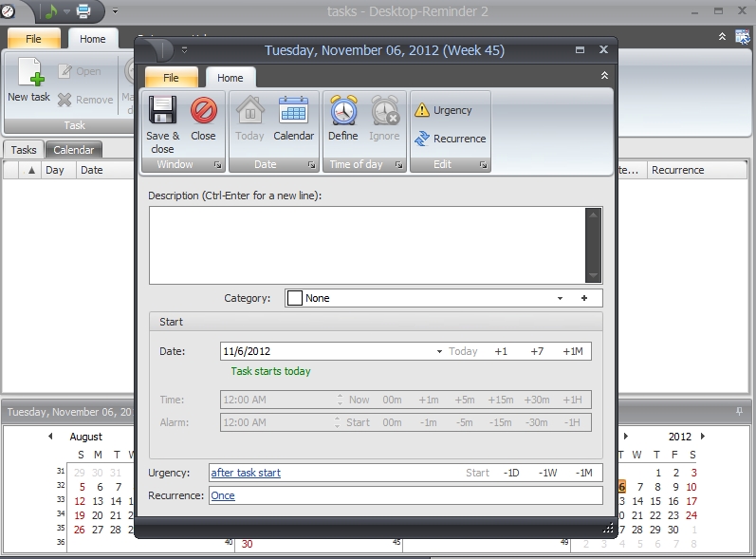Click the Today house icon
Image resolution: width=756 pixels, height=559 pixels.
click(x=249, y=110)
